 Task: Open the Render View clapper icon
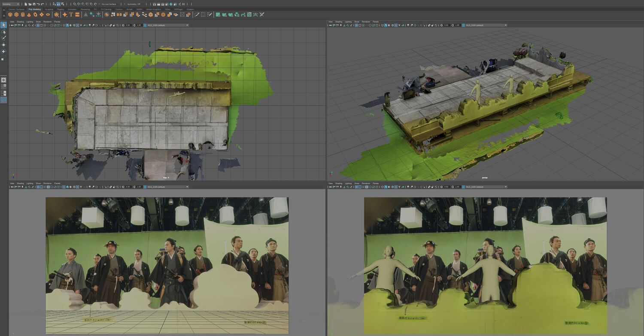[154, 4]
